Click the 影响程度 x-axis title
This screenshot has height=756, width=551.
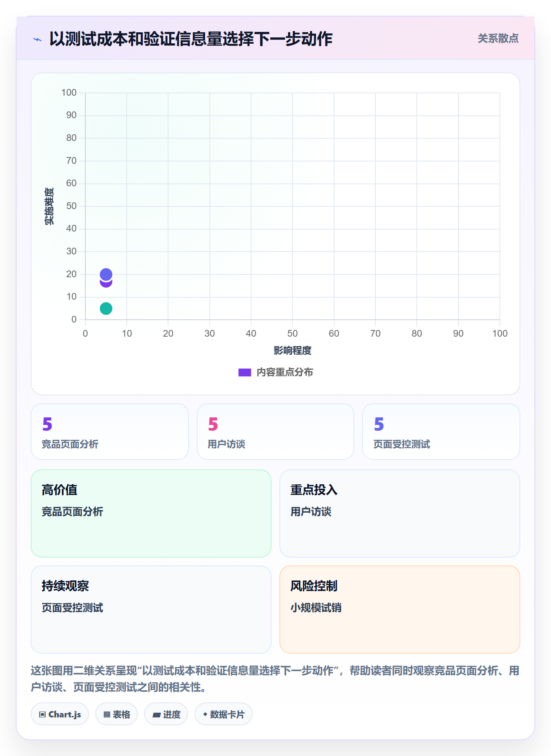pos(292,350)
